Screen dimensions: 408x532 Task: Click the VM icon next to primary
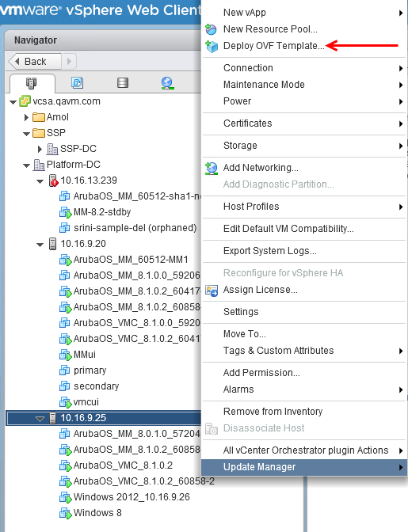(x=64, y=370)
